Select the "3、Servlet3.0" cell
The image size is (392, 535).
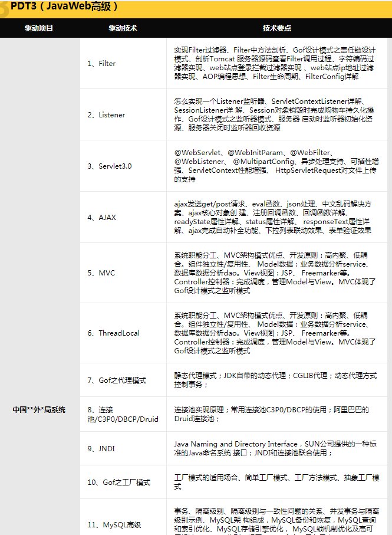(x=110, y=166)
